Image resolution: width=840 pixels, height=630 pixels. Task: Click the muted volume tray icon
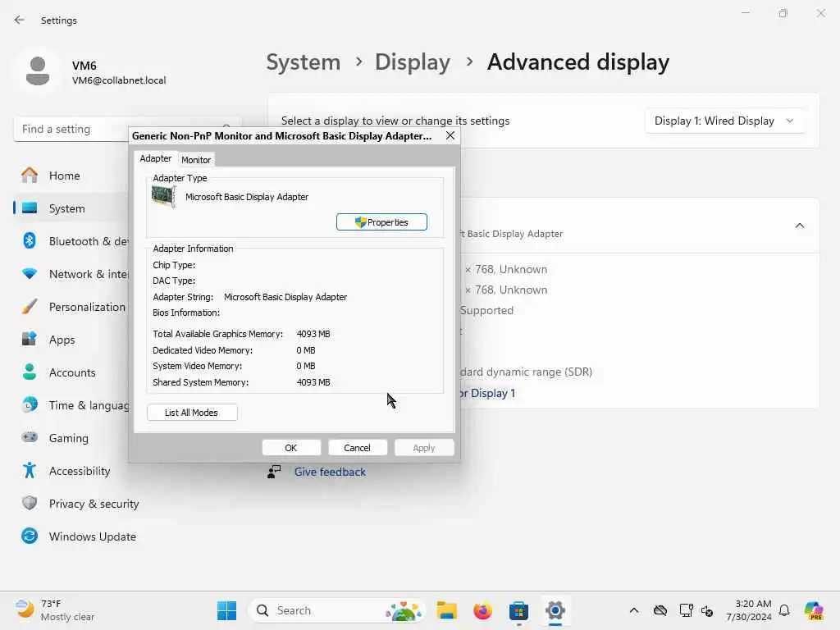pos(706,610)
